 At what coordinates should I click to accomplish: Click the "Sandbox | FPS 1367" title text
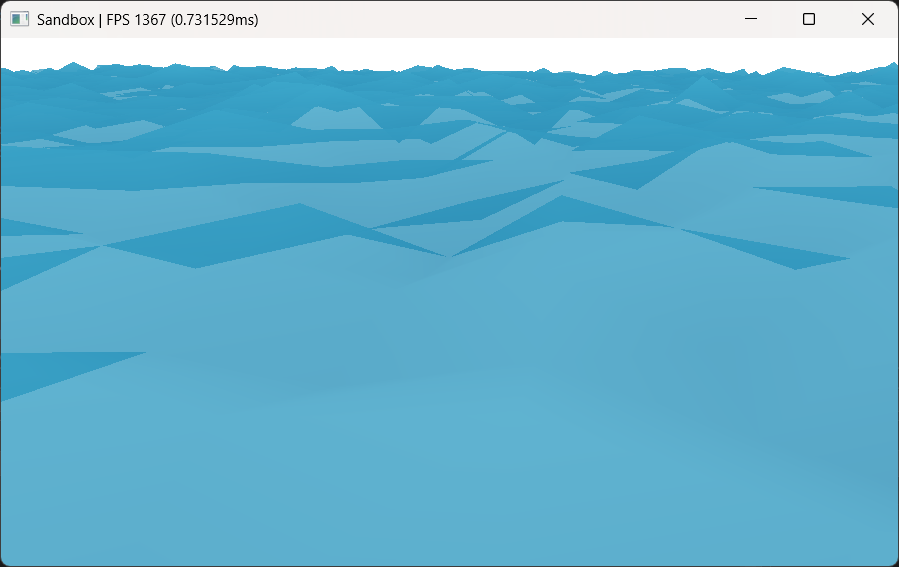[x=101, y=19]
